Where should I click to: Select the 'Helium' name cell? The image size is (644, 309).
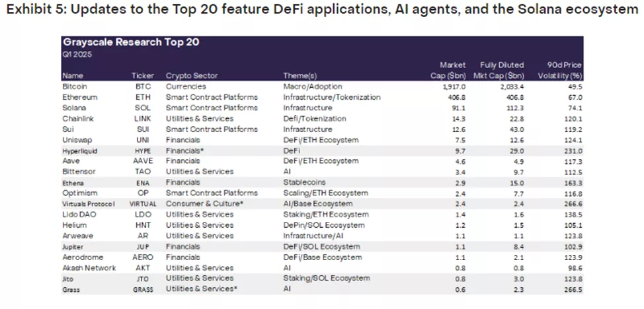(x=74, y=225)
